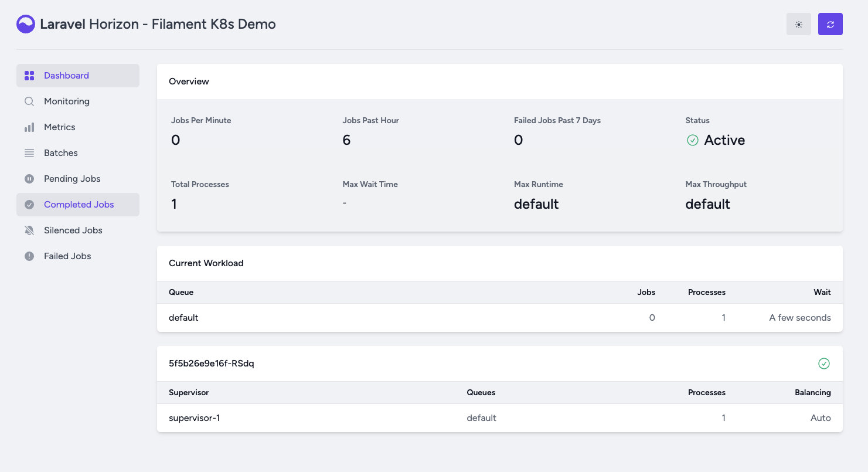
Task: Open the Metrics section
Action: 78,127
